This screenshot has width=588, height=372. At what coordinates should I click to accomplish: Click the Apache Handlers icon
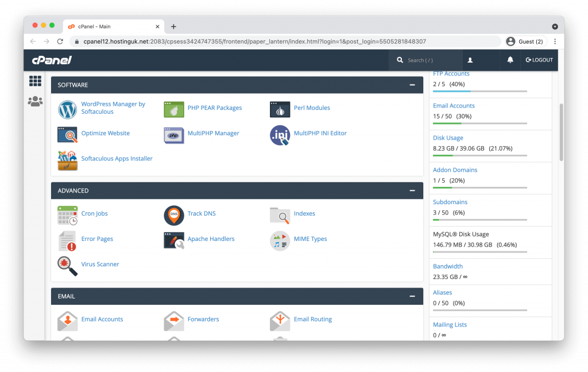tap(173, 240)
